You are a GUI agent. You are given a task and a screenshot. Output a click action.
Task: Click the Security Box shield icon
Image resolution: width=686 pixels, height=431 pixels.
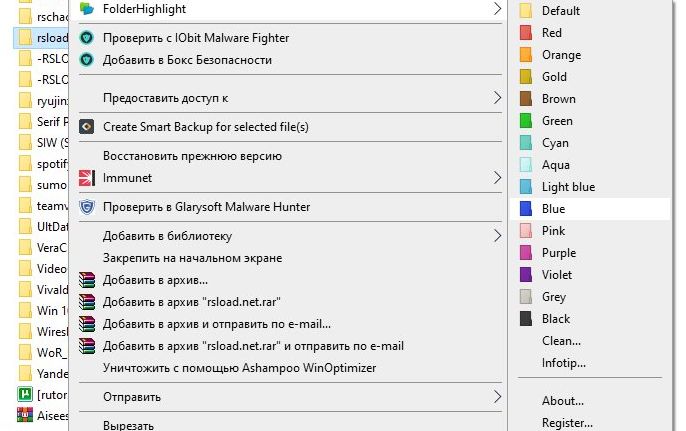pyautogui.click(x=87, y=60)
